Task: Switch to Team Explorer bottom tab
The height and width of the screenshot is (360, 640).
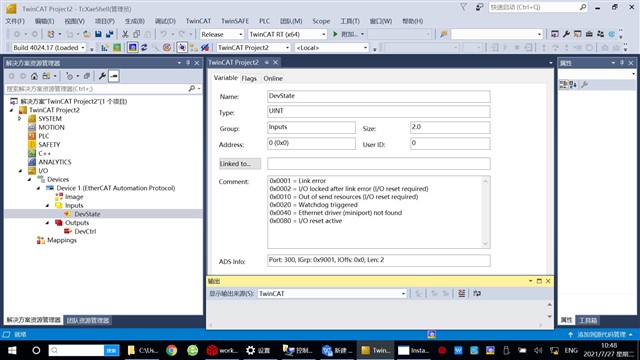Action: (x=88, y=320)
